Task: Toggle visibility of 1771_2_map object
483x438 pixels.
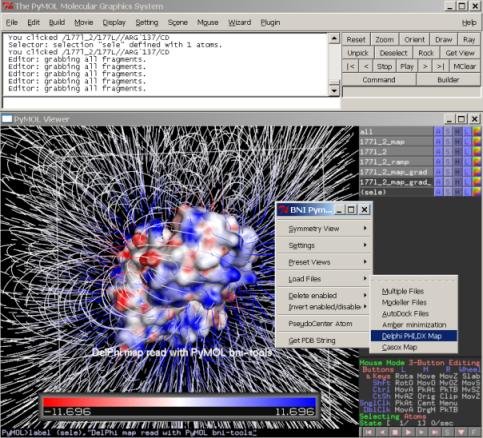Action: (396, 142)
